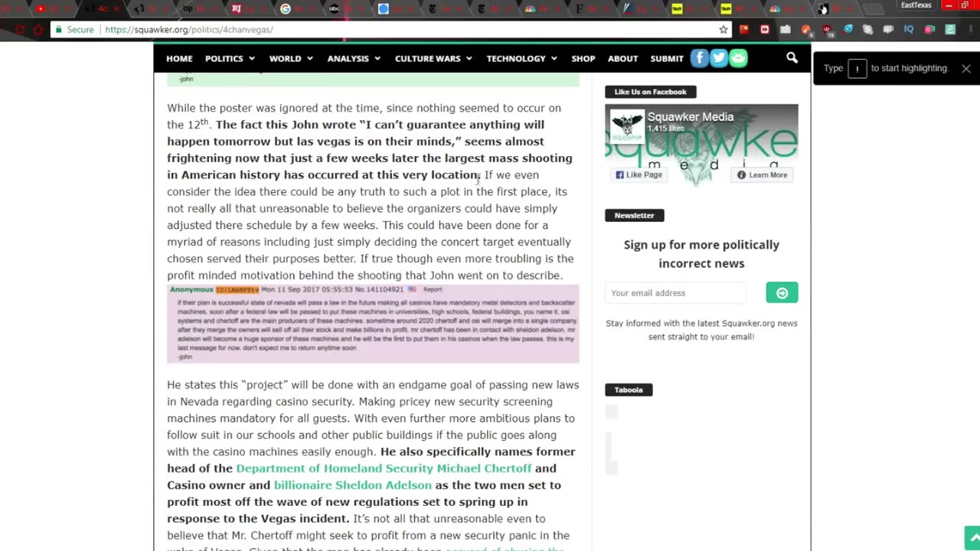This screenshot has width=980, height=551.
Task: Click the green email subscribe icon in navbar
Action: tap(738, 58)
